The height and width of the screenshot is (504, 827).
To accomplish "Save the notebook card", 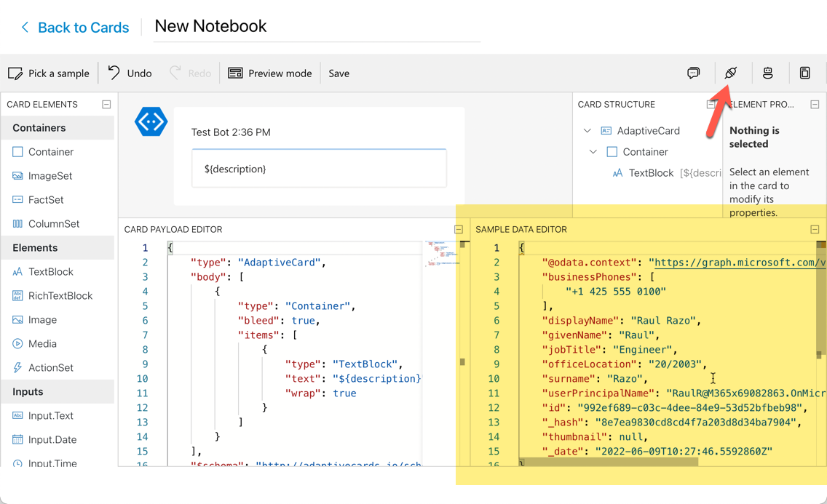I will pos(339,73).
